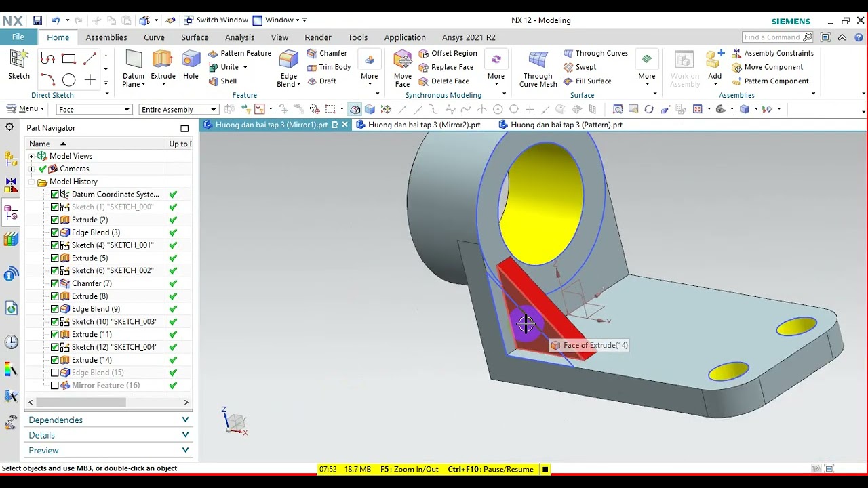868x488 pixels.
Task: Check the suppressed Edge Blend (15) box
Action: coord(55,373)
